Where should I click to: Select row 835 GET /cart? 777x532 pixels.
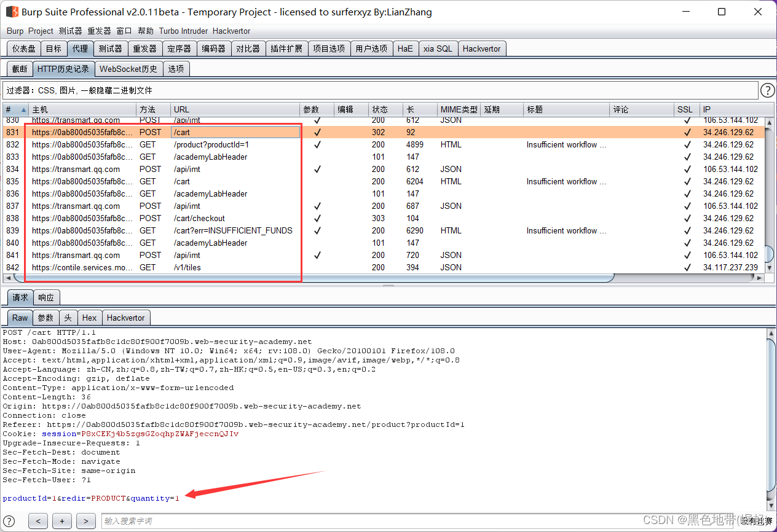[x=384, y=181]
